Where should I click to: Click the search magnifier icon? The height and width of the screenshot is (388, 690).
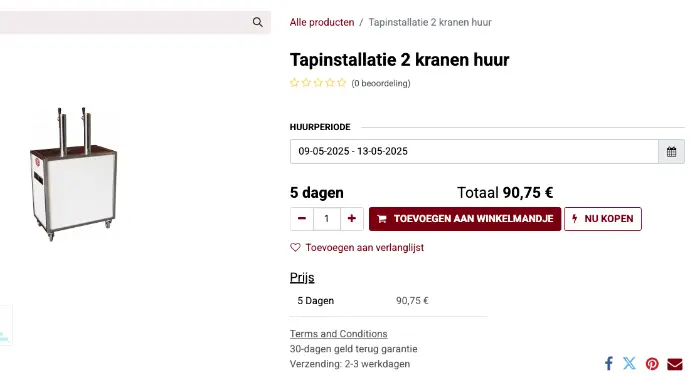pos(257,22)
